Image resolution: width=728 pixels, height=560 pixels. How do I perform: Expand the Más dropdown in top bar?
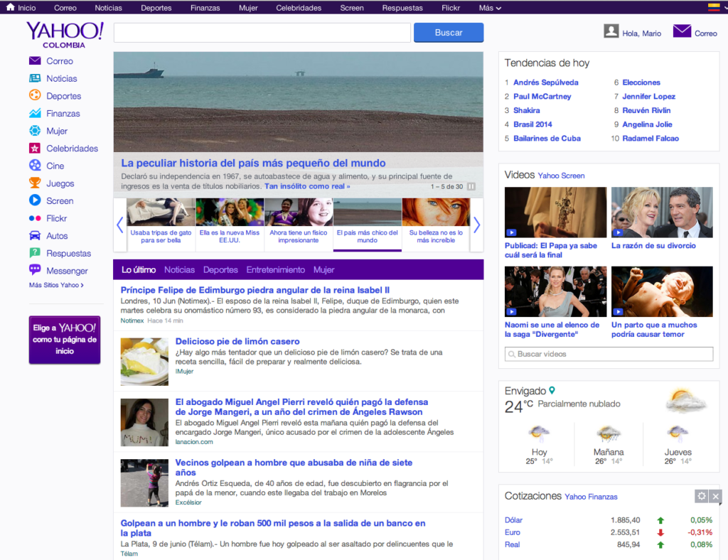pos(490,8)
